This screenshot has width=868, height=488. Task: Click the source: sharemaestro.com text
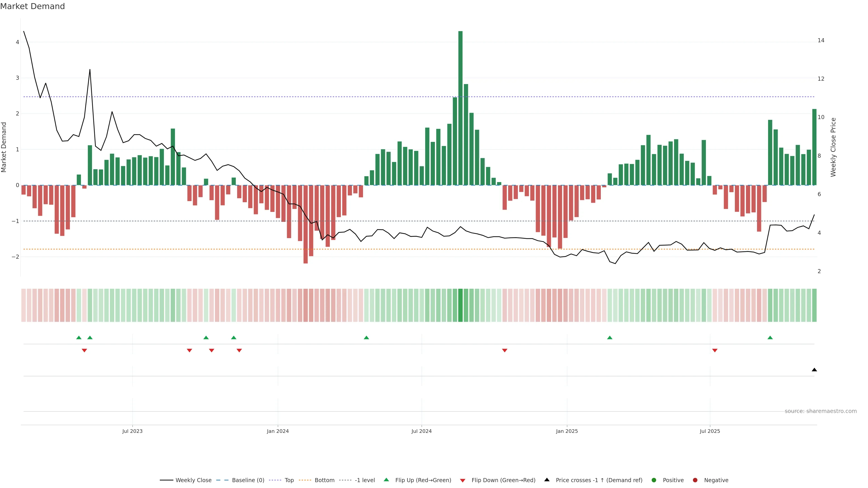tap(821, 411)
